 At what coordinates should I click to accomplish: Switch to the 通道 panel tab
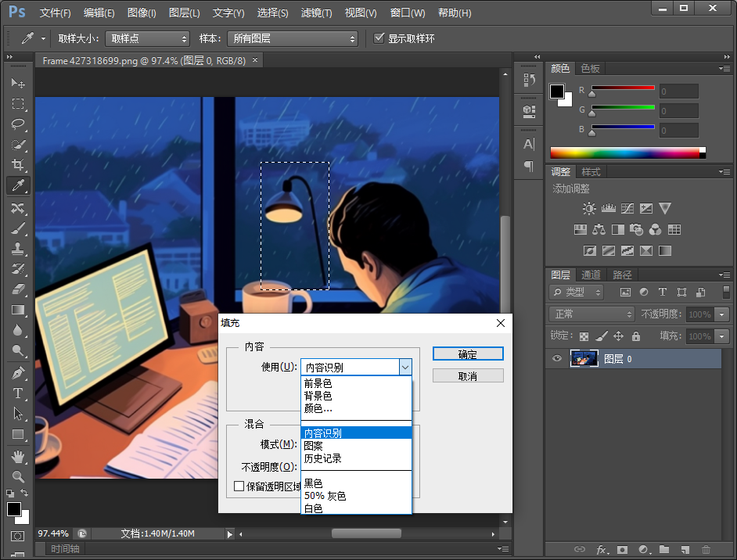pyautogui.click(x=591, y=275)
